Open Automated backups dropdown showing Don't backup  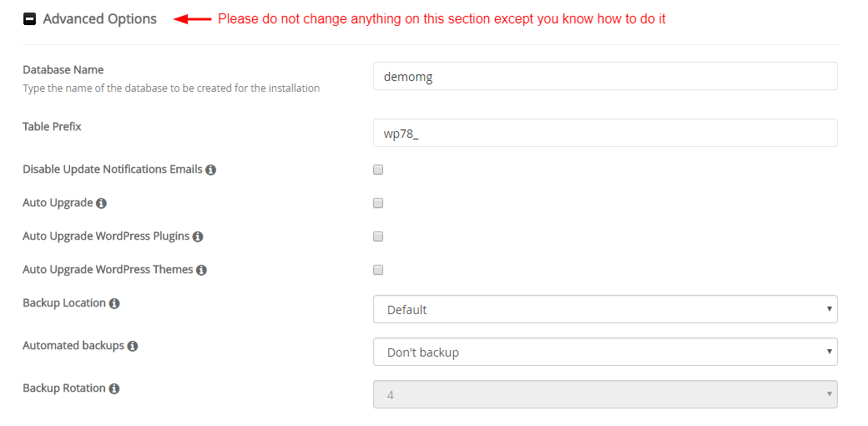click(605, 352)
